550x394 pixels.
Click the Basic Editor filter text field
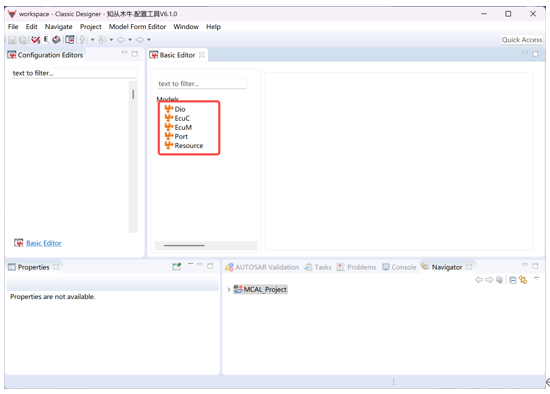pyautogui.click(x=202, y=84)
